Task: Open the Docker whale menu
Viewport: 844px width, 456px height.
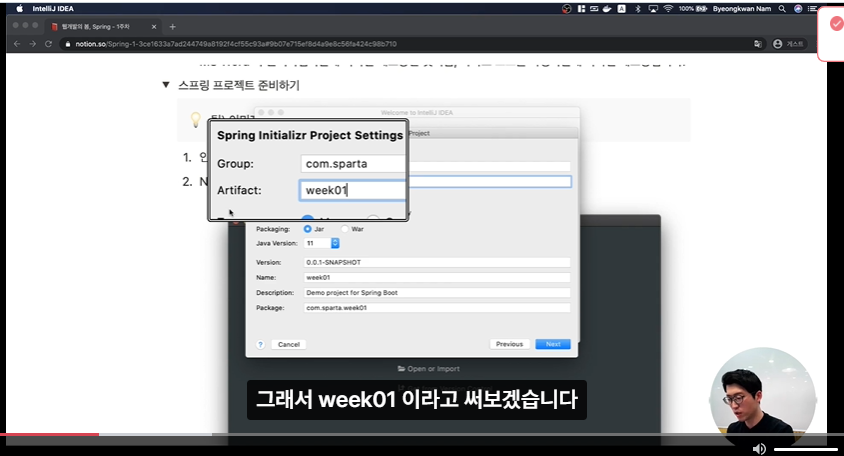Action: (x=607, y=9)
